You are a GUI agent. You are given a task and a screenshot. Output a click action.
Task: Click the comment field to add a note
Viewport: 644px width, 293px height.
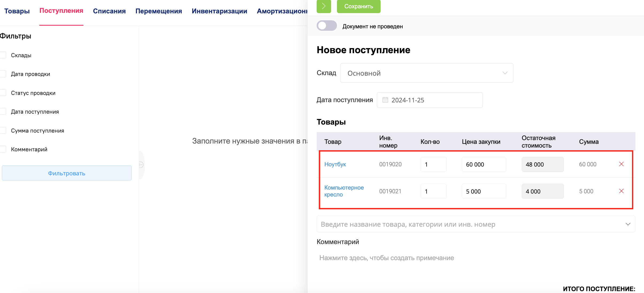click(386, 257)
